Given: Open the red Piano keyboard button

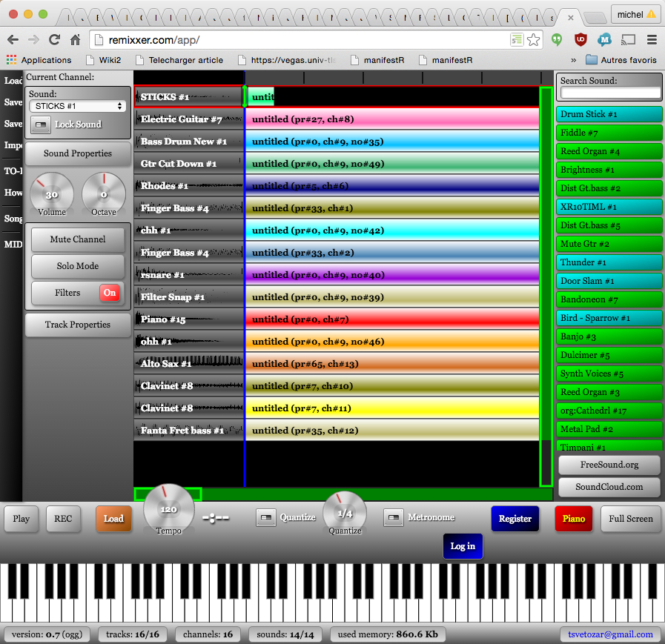Looking at the screenshot, I should coord(573,519).
